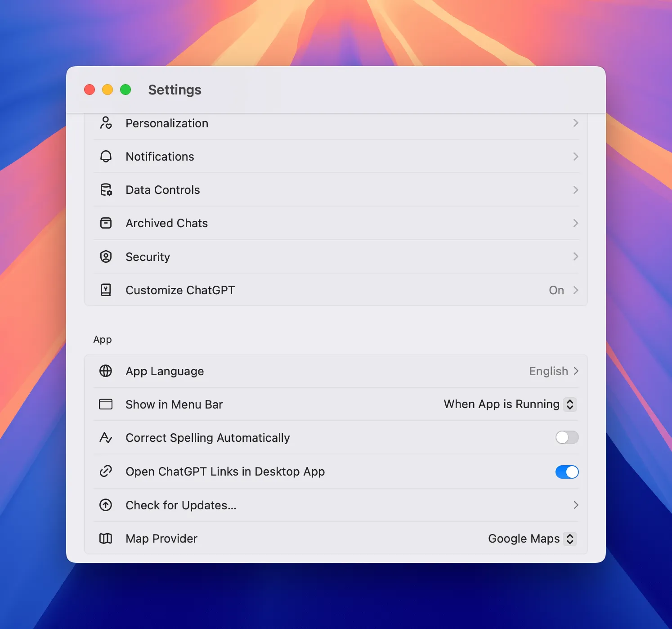This screenshot has height=629, width=672.
Task: Expand the Security row chevron
Action: click(575, 256)
